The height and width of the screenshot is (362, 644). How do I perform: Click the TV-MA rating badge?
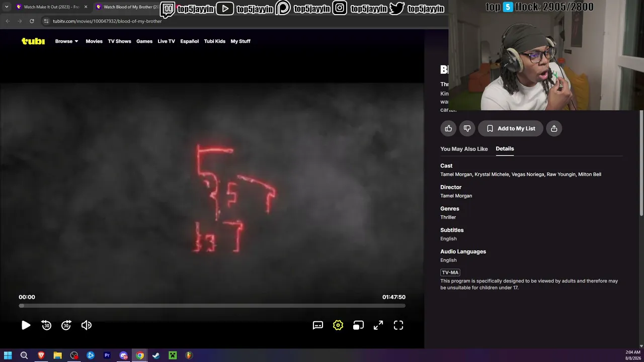pyautogui.click(x=450, y=273)
